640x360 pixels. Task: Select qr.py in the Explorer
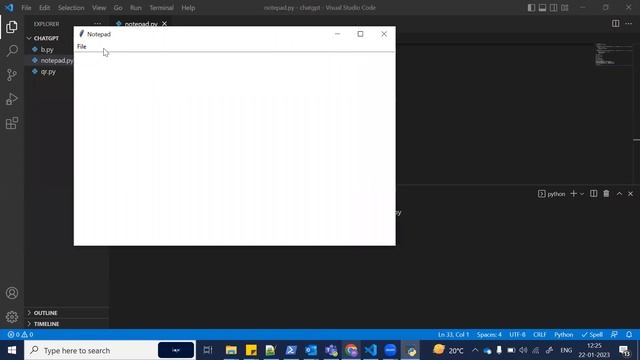point(49,71)
